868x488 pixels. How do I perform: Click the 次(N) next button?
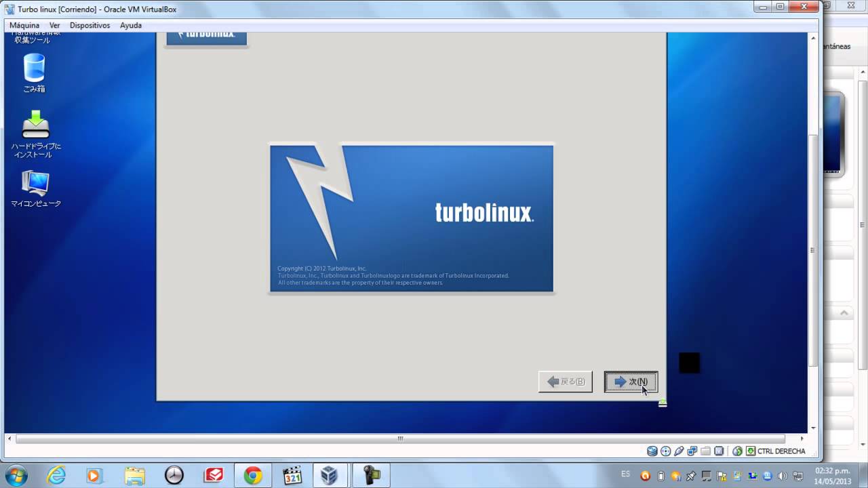631,382
